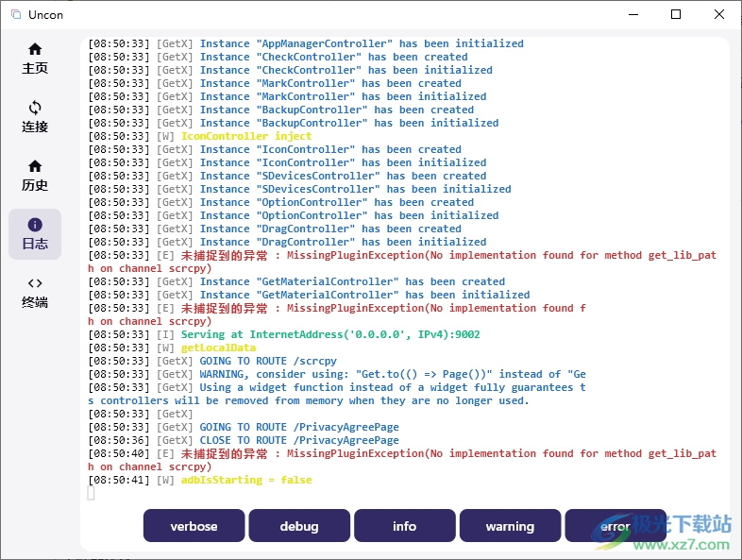Minimize the Uncon window
Viewport: 742px width, 560px height.
633,15
